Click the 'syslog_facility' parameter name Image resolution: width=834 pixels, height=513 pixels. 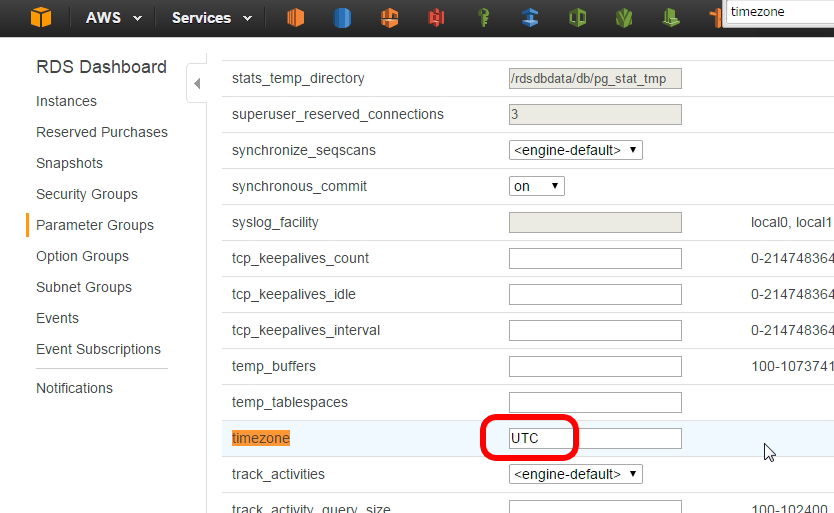[275, 222]
